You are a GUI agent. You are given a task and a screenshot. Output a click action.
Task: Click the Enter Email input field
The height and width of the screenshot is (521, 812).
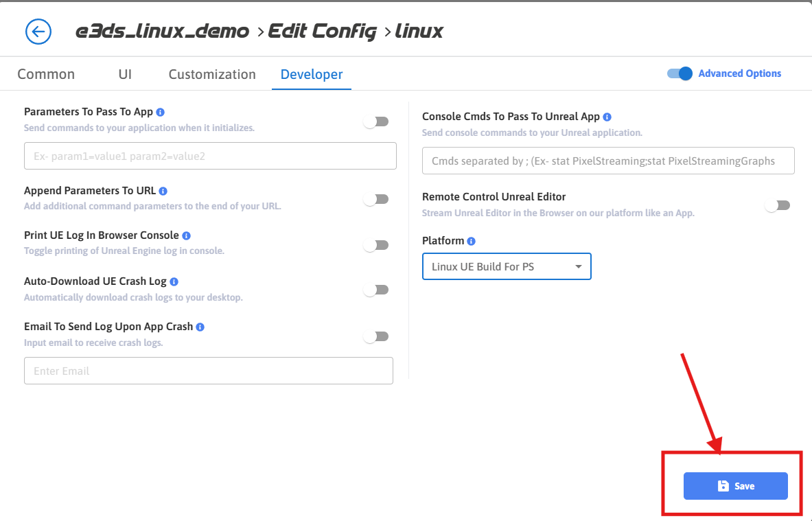[x=209, y=371]
